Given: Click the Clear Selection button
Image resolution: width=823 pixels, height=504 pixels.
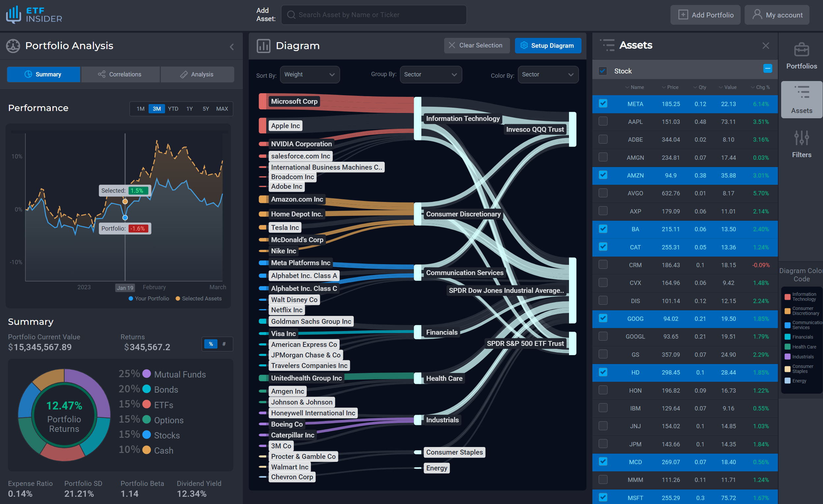Looking at the screenshot, I should [x=476, y=45].
